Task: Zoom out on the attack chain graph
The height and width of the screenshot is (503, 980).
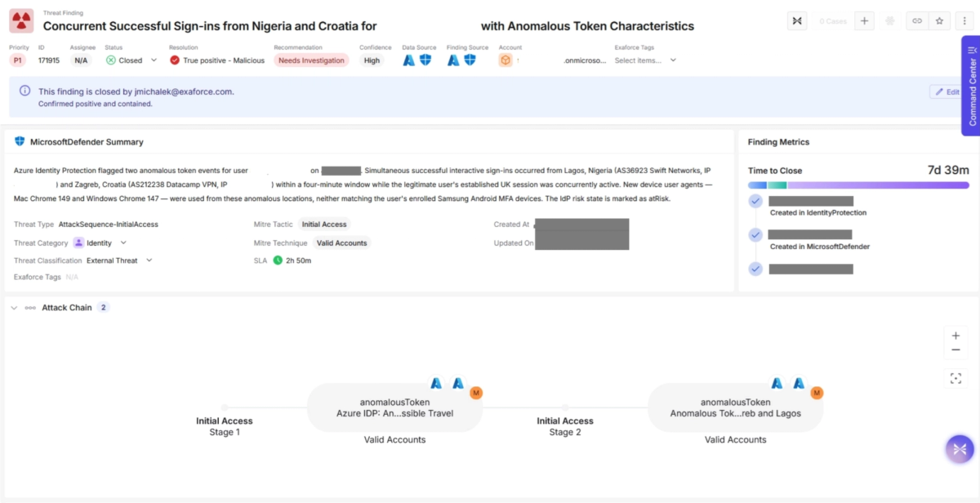Action: point(955,350)
